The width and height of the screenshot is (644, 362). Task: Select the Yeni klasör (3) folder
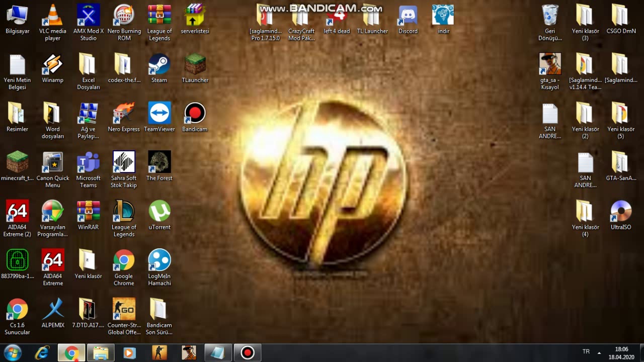(585, 23)
